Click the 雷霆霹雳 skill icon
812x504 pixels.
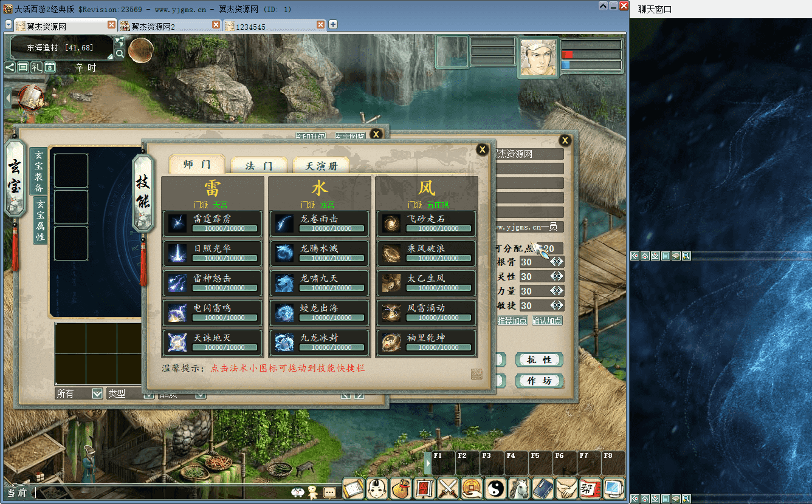click(177, 223)
